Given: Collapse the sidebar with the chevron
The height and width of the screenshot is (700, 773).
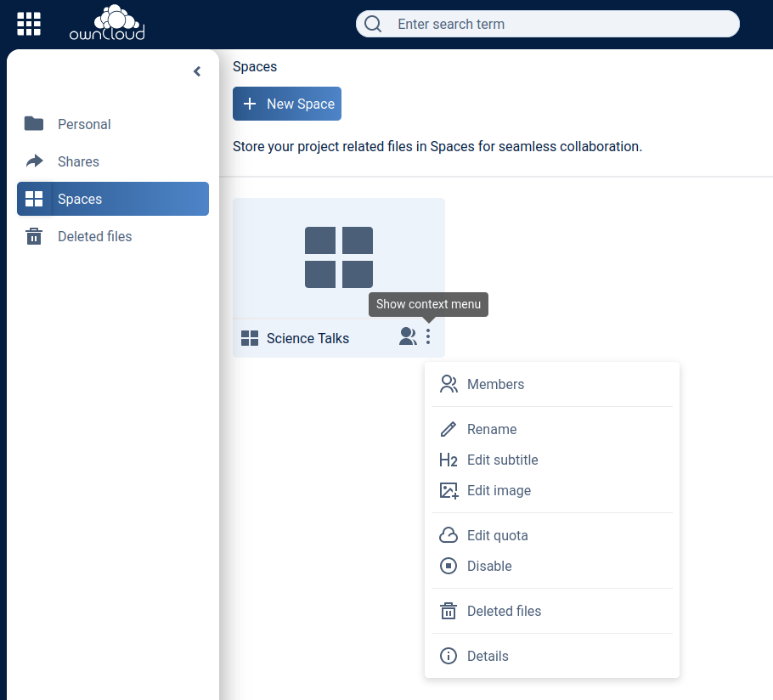Looking at the screenshot, I should [197, 71].
